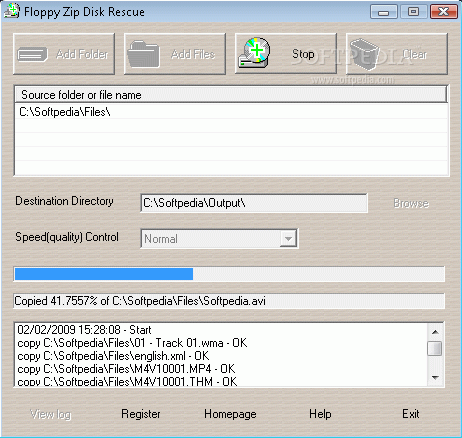The height and width of the screenshot is (438, 462).
Task: Click the Destination Directory label
Action: (64, 201)
